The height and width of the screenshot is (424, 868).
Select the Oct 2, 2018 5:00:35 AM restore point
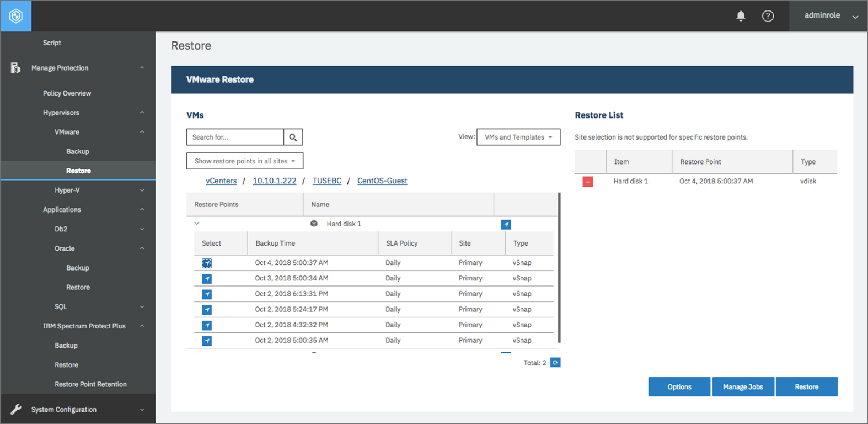[207, 341]
